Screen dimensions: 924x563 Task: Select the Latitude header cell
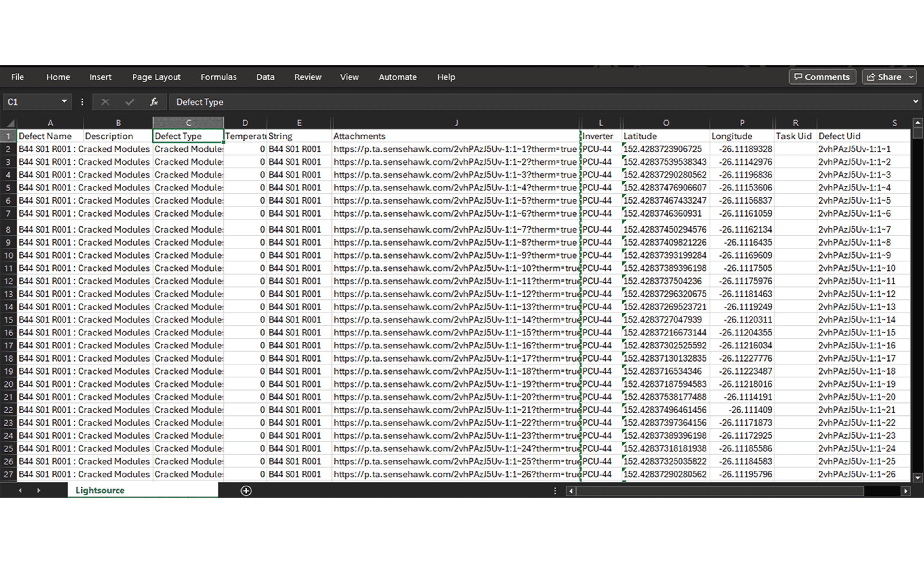tap(666, 136)
